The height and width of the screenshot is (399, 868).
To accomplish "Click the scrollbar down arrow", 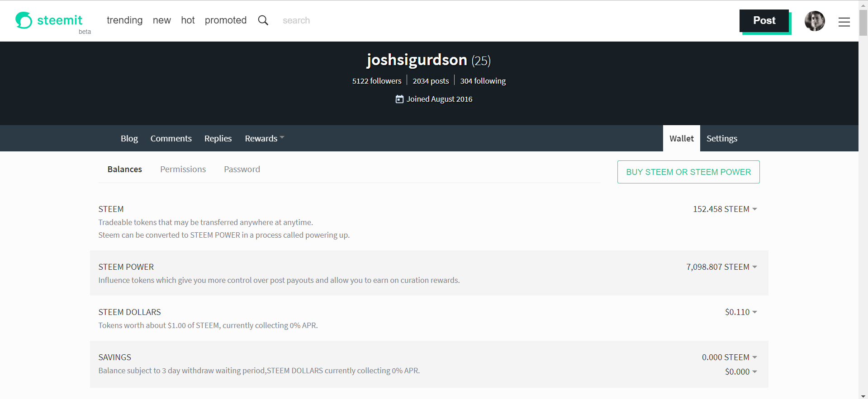I will [x=863, y=395].
